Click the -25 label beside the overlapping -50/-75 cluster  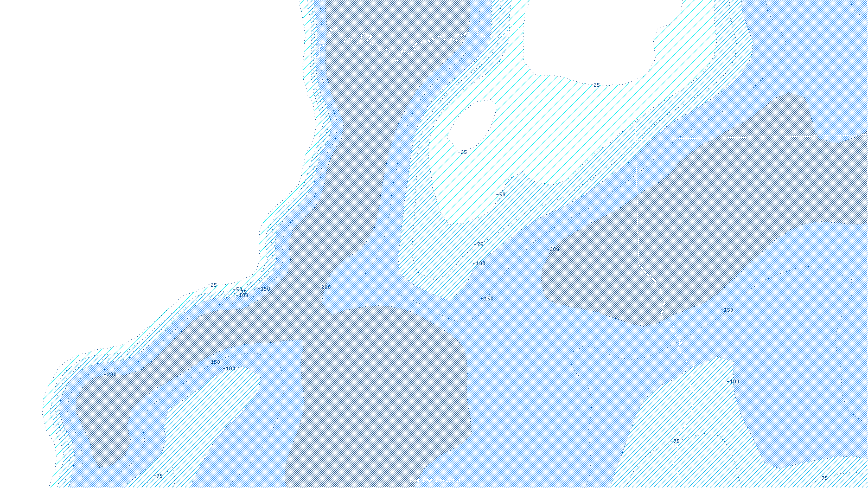pos(212,285)
